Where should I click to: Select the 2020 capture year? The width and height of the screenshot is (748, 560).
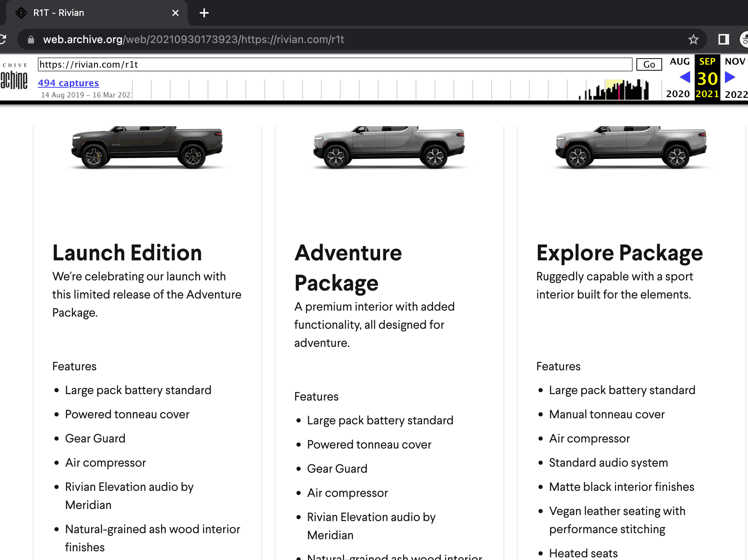(x=678, y=94)
